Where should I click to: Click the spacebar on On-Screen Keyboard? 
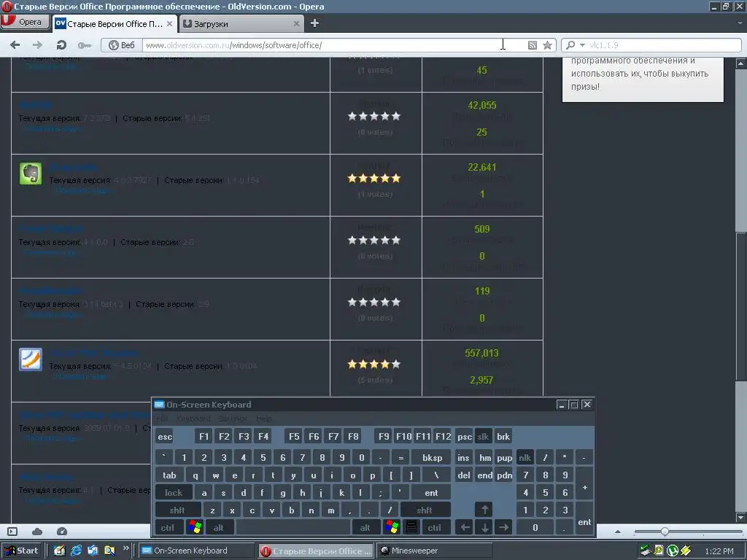pos(293,527)
